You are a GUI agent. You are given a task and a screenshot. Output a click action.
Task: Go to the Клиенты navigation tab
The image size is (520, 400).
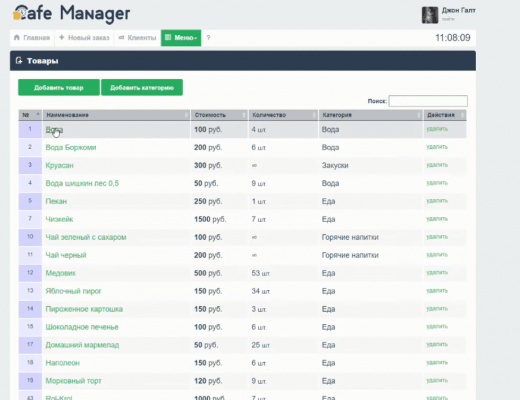tap(137, 38)
